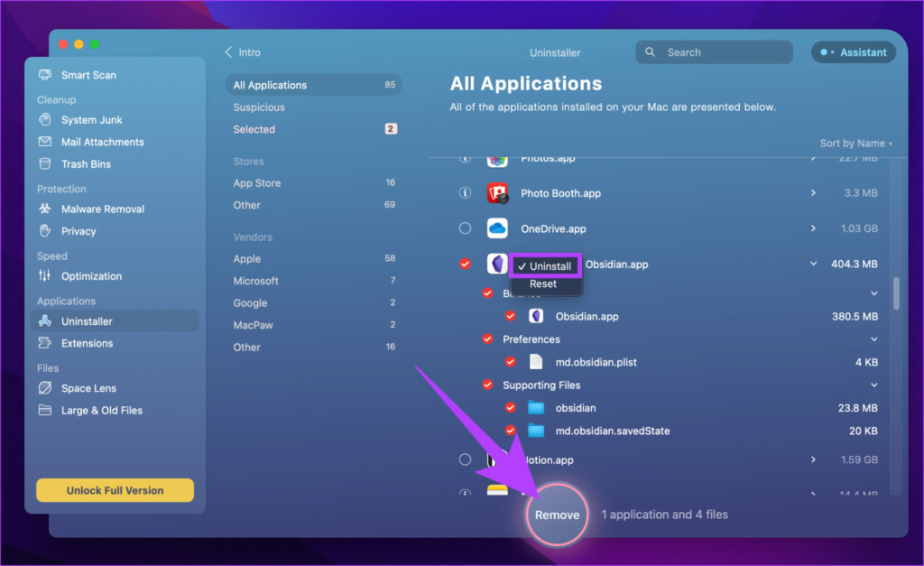Select the OneDrive.app checkbox
This screenshot has width=924, height=566.
[465, 228]
